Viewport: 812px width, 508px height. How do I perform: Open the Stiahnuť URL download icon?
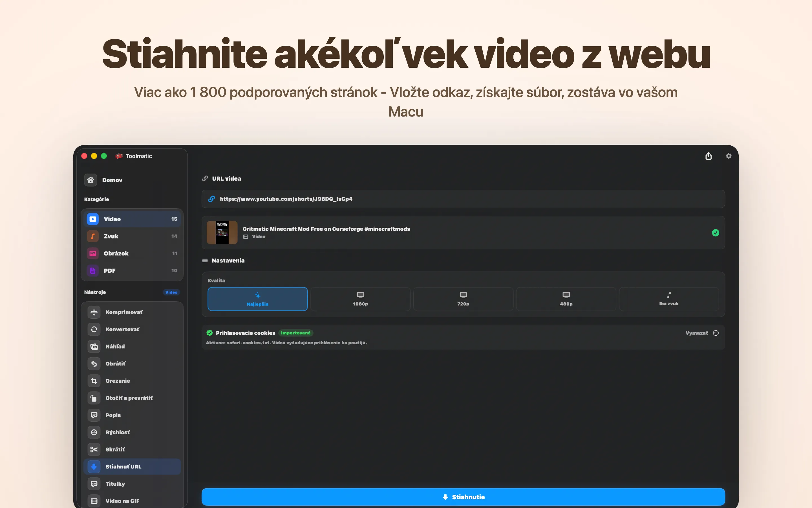coord(94,466)
